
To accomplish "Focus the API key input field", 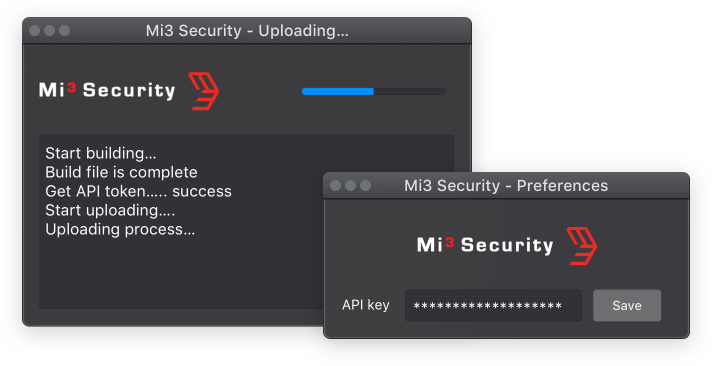I will tap(493, 306).
